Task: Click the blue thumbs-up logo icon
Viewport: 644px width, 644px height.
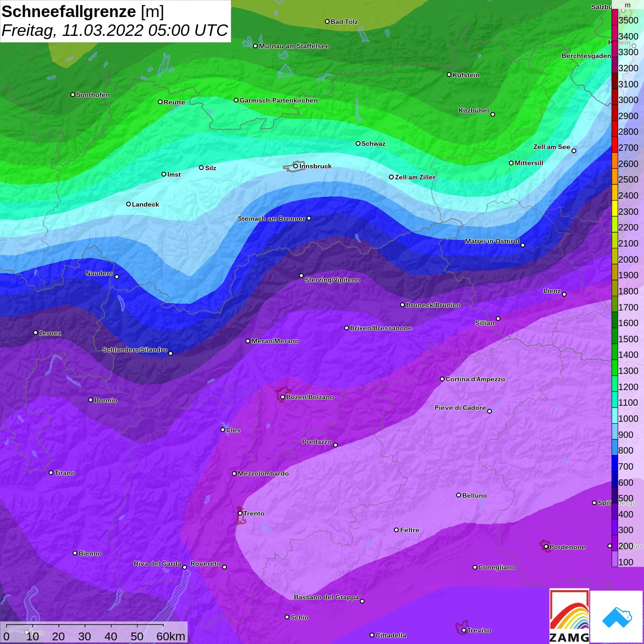Action: coord(617,617)
